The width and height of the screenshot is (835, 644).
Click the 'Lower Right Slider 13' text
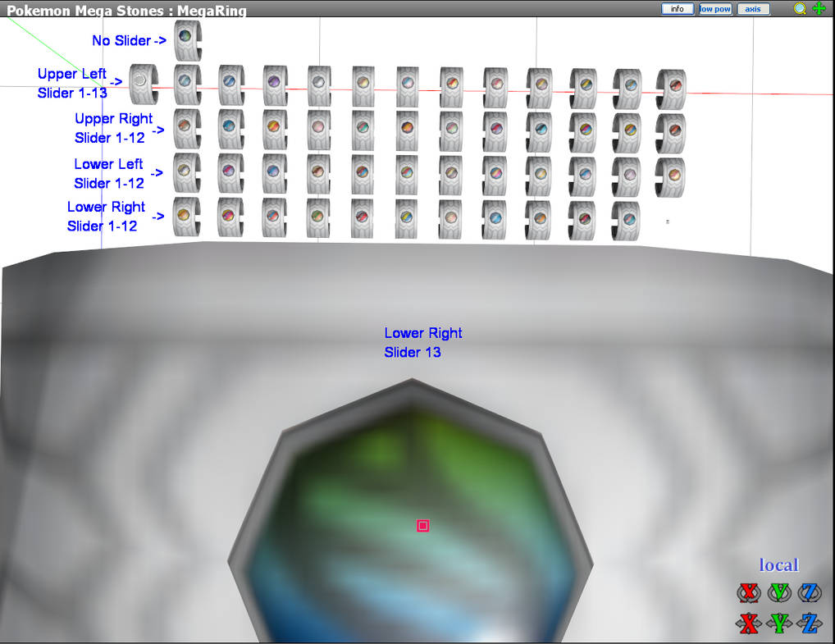pyautogui.click(x=422, y=342)
